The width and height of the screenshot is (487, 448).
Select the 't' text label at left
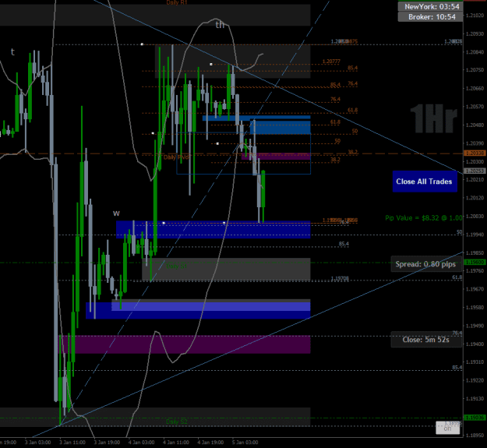pos(12,51)
